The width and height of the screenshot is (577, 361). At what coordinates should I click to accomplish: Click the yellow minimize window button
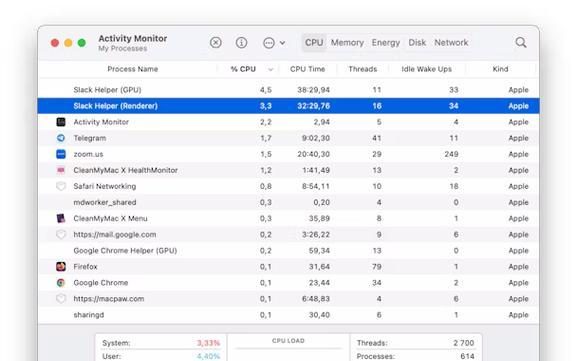[68, 43]
